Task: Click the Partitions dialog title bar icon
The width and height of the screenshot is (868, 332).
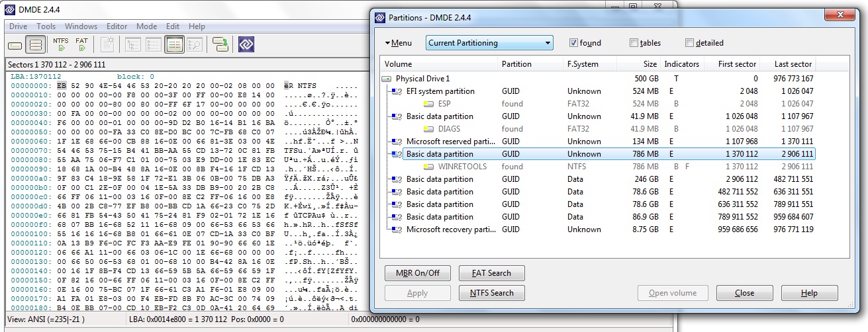Action: [380, 17]
